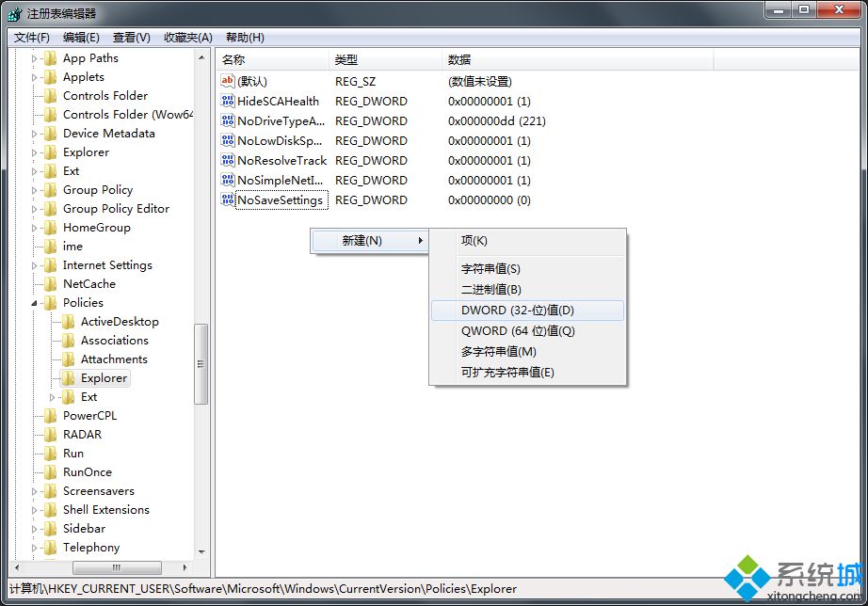This screenshot has height=606, width=868.
Task: Select the Shell Extensions tree label
Action: tap(106, 510)
